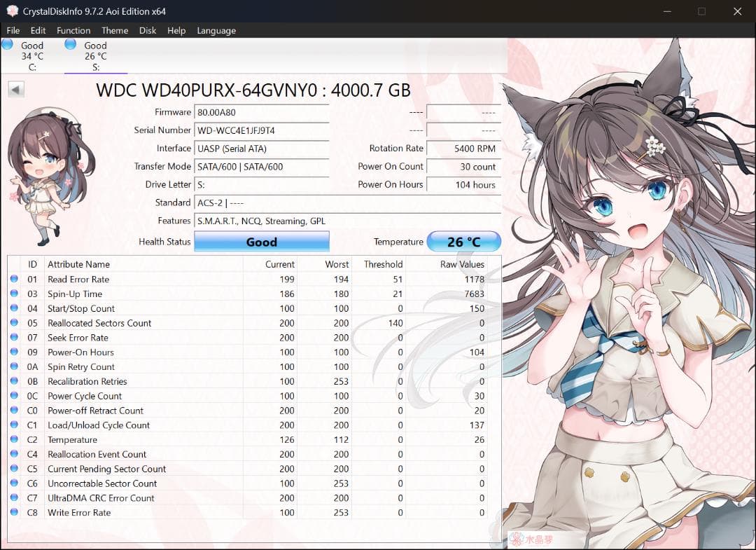Screen dimensions: 756x550
Task: Click the status dot for Recalibration Retries
Action: coord(14,380)
